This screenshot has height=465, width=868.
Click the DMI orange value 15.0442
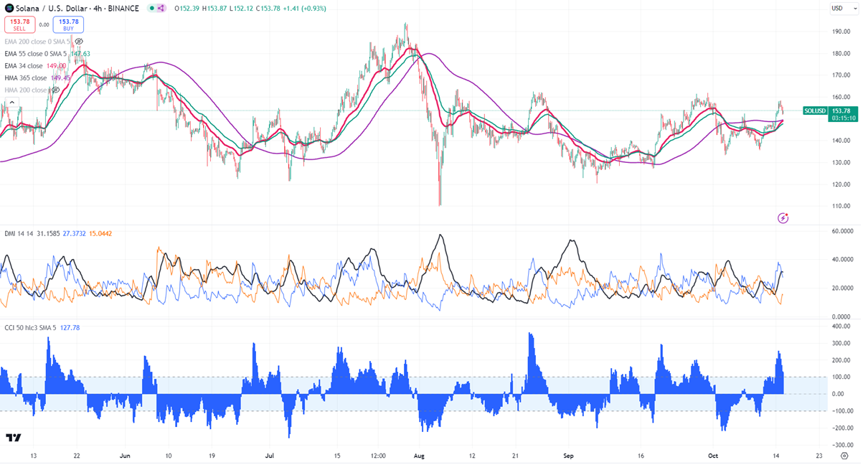(x=100, y=234)
